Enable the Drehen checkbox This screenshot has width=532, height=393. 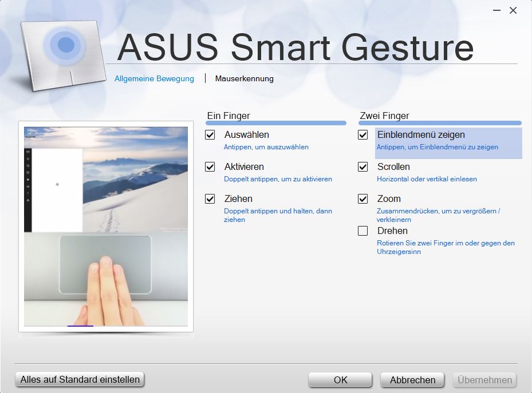[x=362, y=231]
